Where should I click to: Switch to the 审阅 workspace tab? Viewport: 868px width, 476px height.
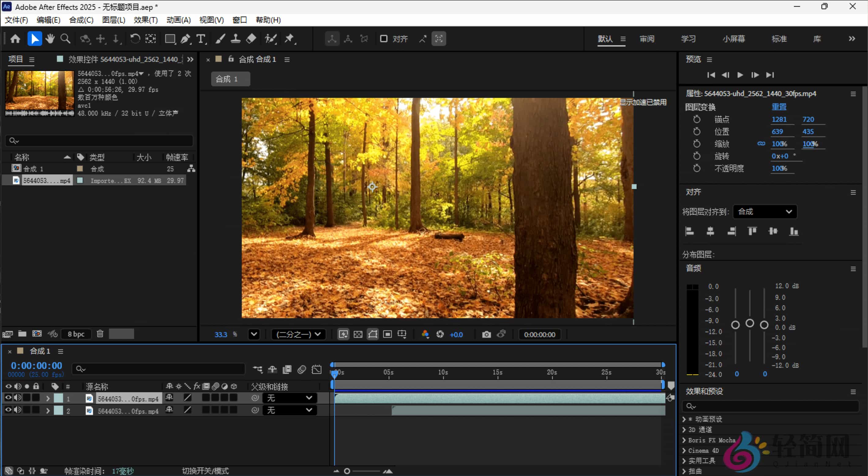point(647,39)
